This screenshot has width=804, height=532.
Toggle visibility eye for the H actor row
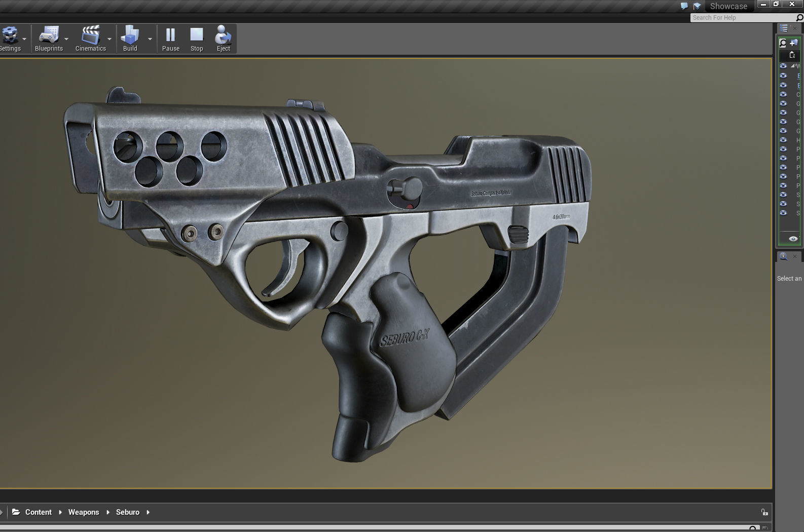(x=783, y=140)
